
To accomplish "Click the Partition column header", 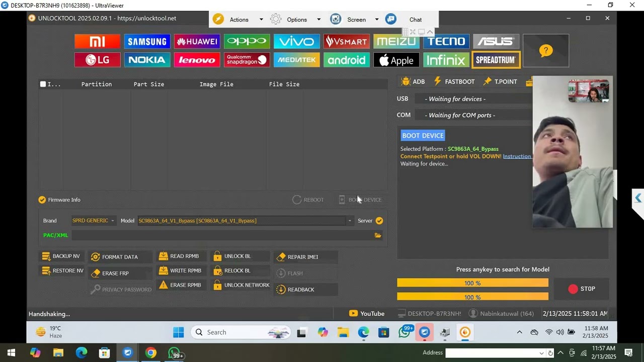I will 97,84.
